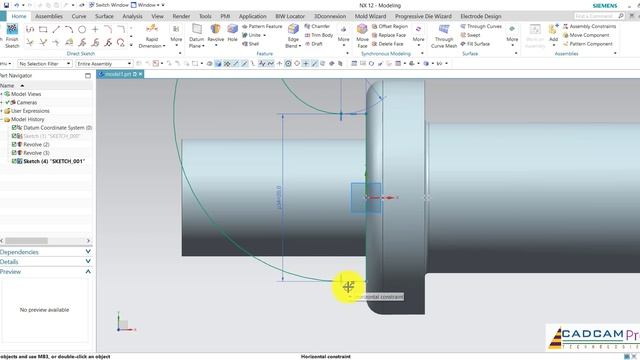Click the Switch Window button
This screenshot has height=360, width=640.
point(109,5)
